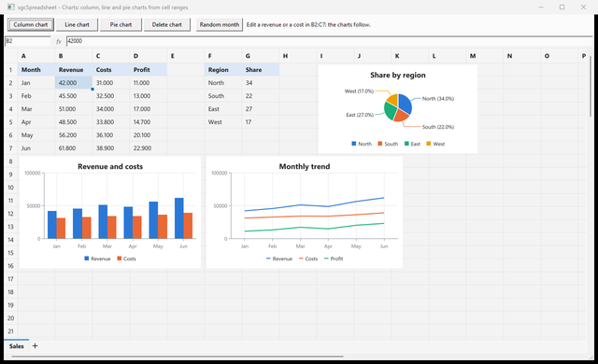This screenshot has width=598, height=364.
Task: Click the horizontal scrollbar thumb
Action: [x=178, y=357]
